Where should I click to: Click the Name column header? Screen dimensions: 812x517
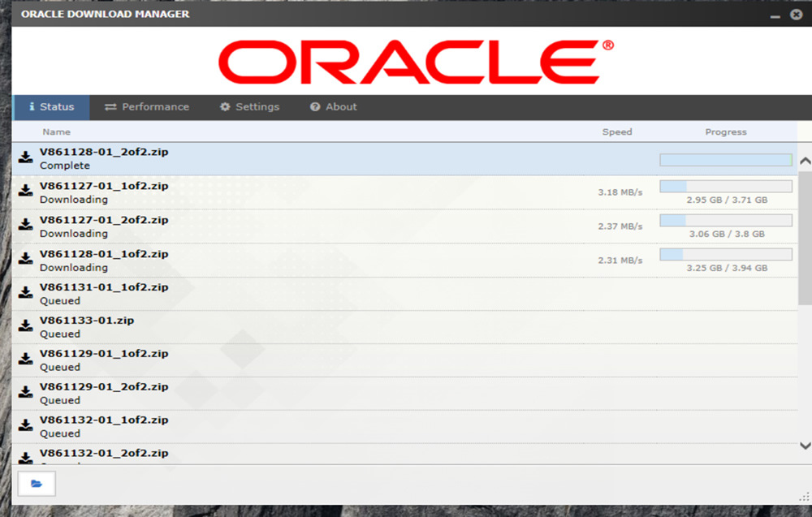pyautogui.click(x=57, y=131)
